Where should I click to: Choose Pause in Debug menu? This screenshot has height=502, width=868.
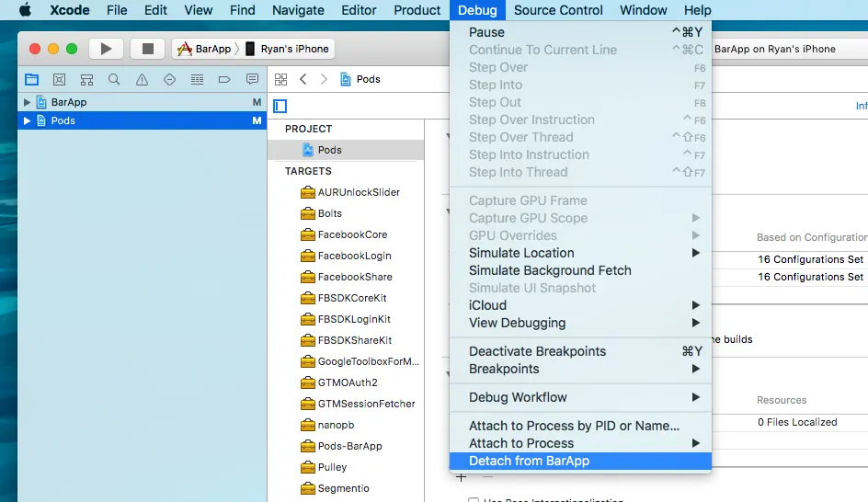click(580, 32)
